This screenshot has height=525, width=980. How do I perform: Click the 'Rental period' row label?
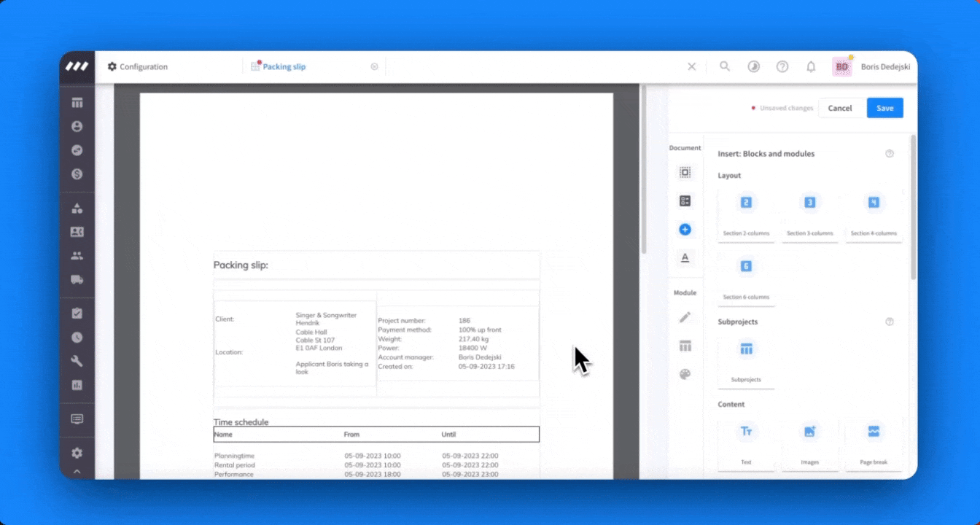(x=234, y=465)
